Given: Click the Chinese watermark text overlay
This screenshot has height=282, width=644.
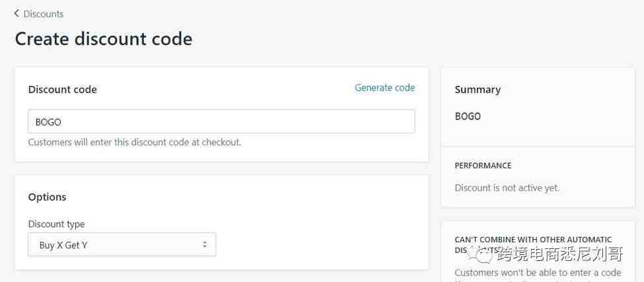Looking at the screenshot, I should (560, 254).
